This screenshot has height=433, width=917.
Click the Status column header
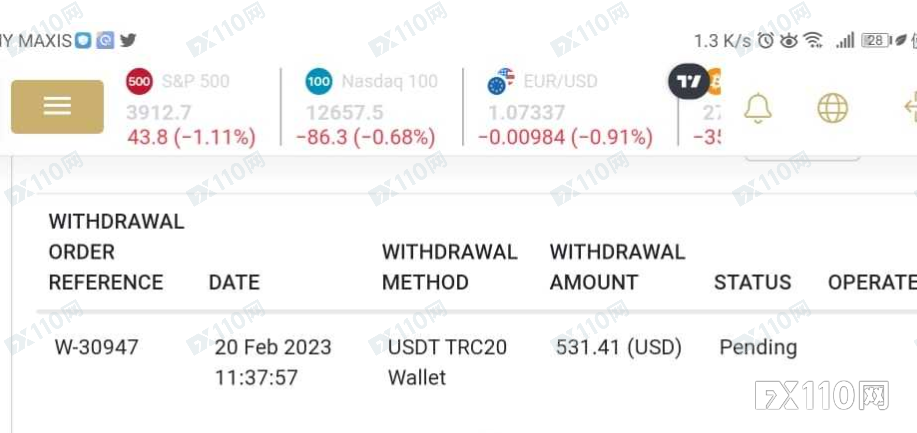(752, 282)
